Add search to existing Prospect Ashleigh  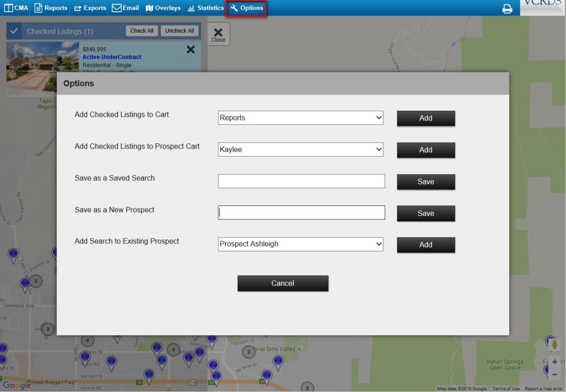(x=426, y=245)
